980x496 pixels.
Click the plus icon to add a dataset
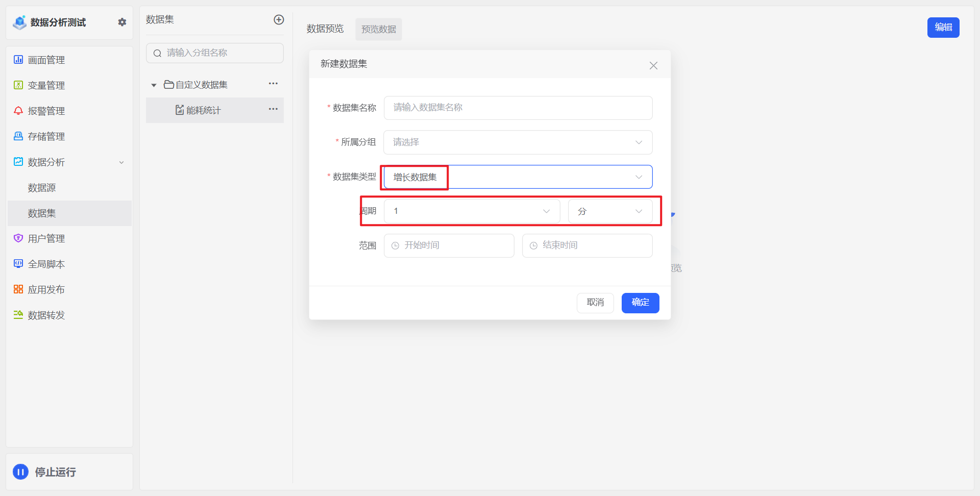point(279,20)
